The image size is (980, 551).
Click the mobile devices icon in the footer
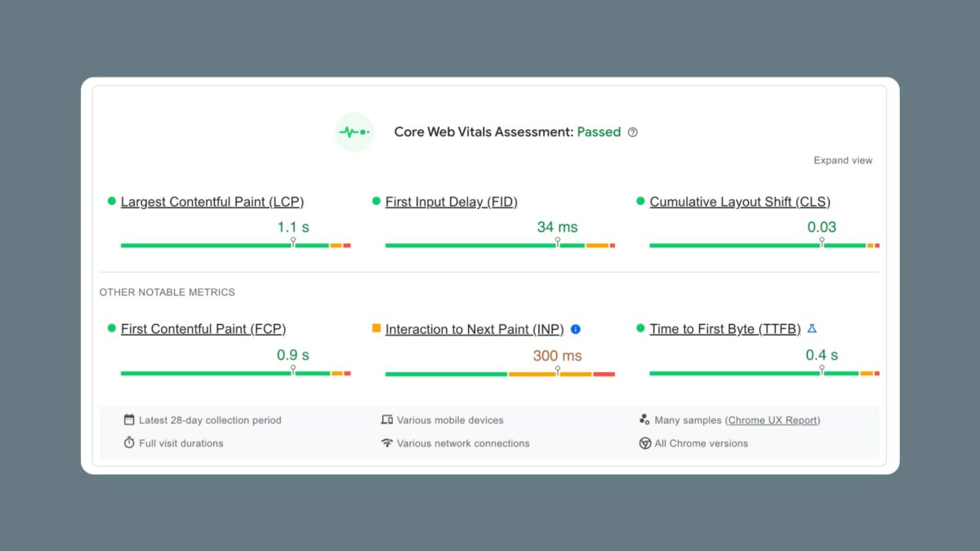(x=386, y=420)
